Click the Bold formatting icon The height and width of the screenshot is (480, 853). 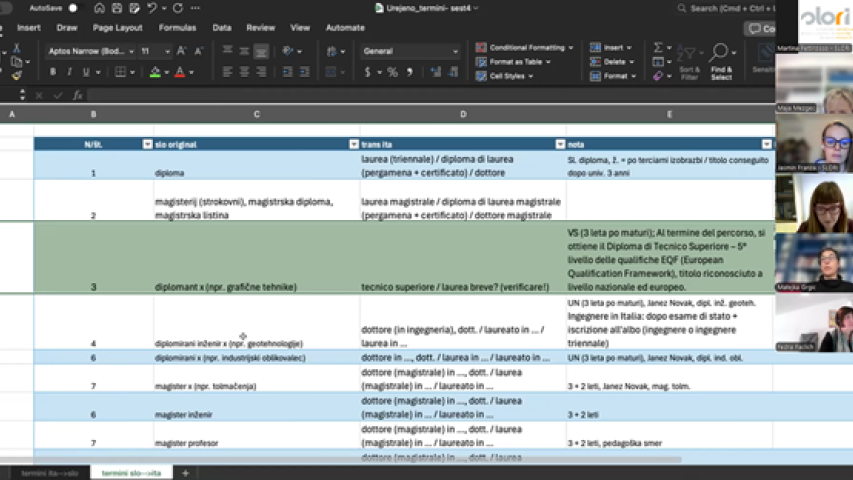[53, 72]
